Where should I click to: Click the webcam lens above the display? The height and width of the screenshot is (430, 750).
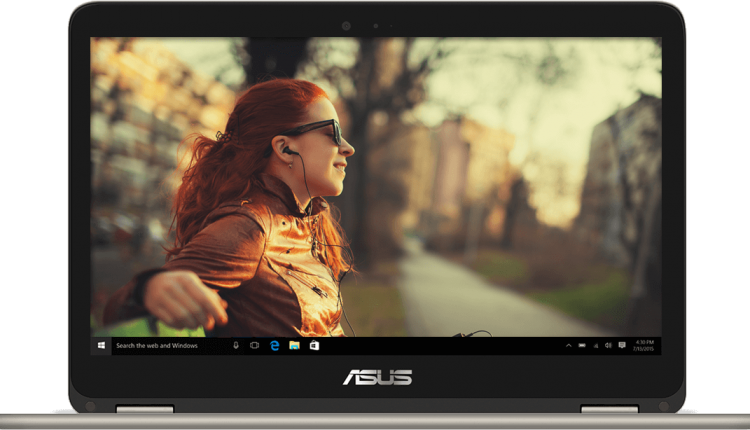346,26
